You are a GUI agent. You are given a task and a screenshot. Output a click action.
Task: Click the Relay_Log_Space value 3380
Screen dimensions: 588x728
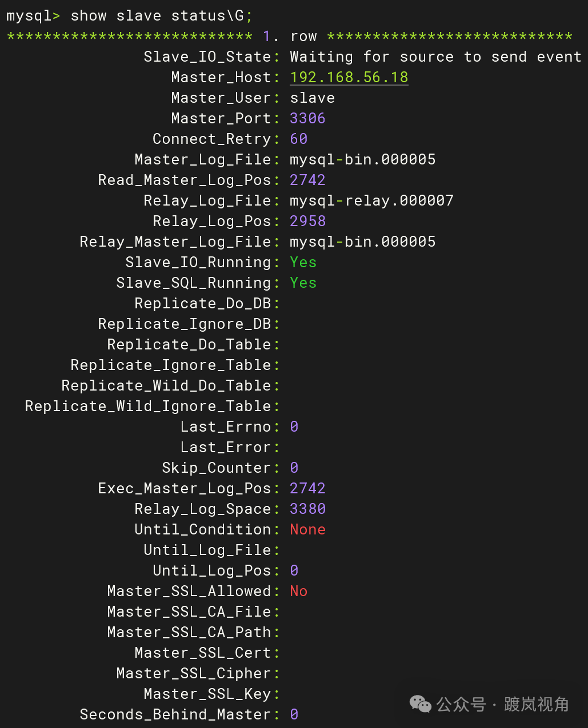tap(307, 509)
